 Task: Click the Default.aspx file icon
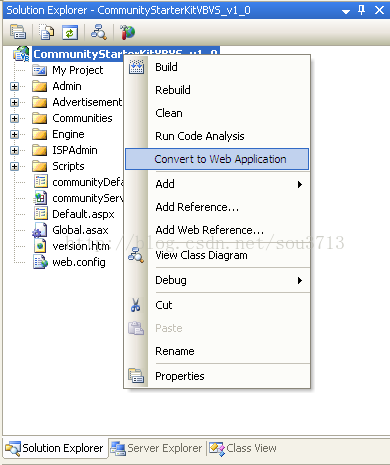41,214
